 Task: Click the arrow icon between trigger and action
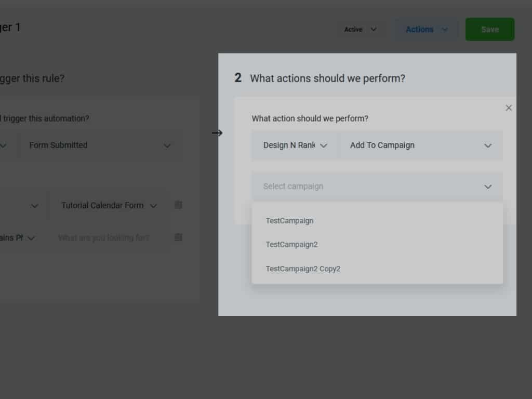click(x=217, y=133)
